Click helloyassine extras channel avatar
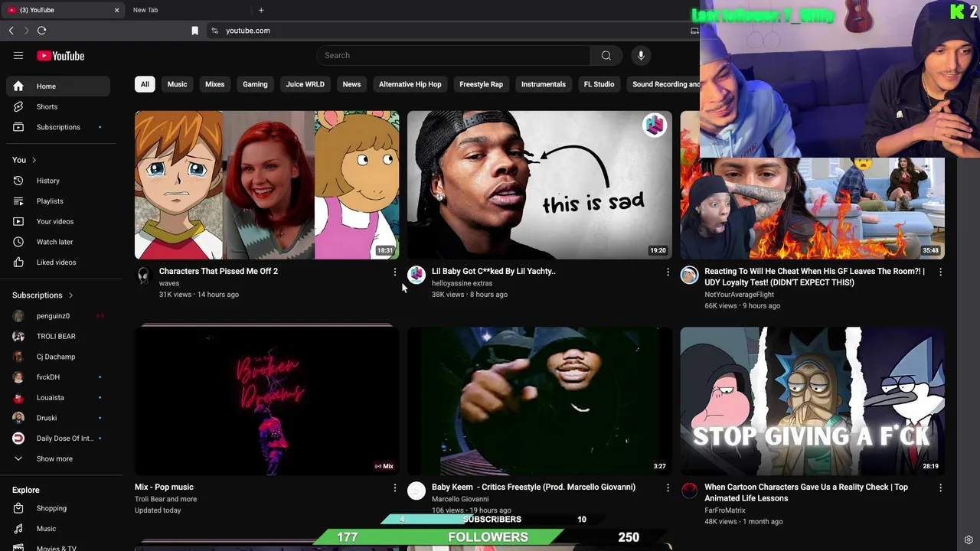This screenshot has height=551, width=980. tap(416, 275)
